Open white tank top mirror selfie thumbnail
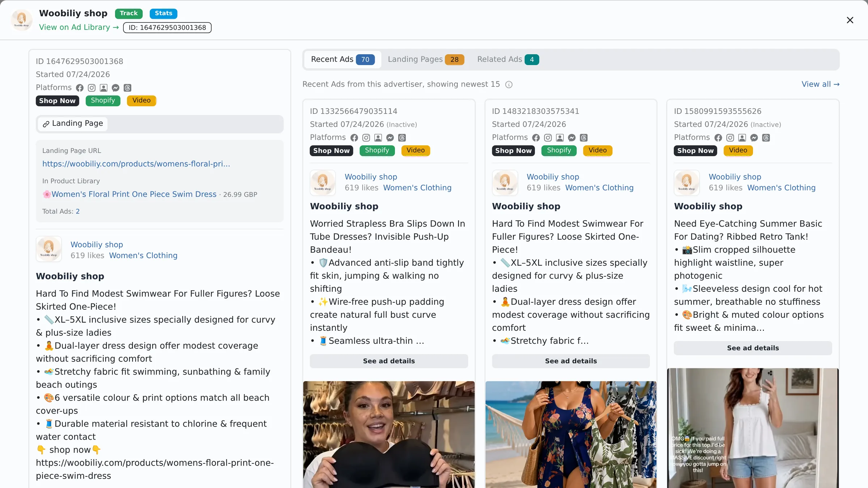This screenshot has width=868, height=488. (x=753, y=428)
